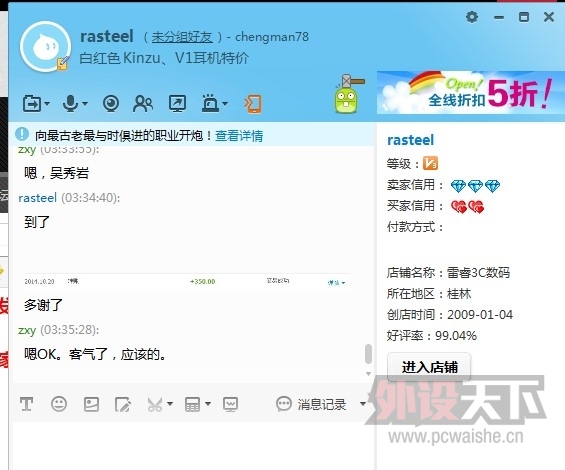
Task: Open the invite contacts group icon
Action: coord(143,104)
